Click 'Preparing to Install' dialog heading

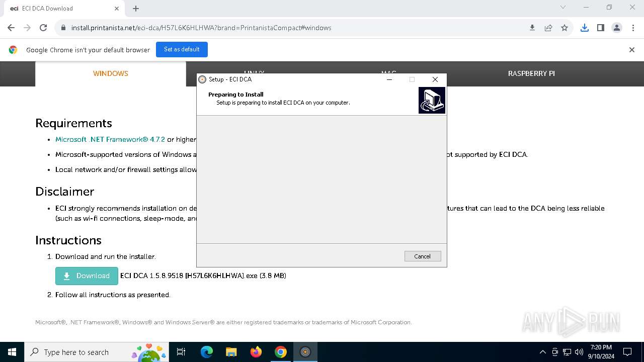[x=236, y=95]
